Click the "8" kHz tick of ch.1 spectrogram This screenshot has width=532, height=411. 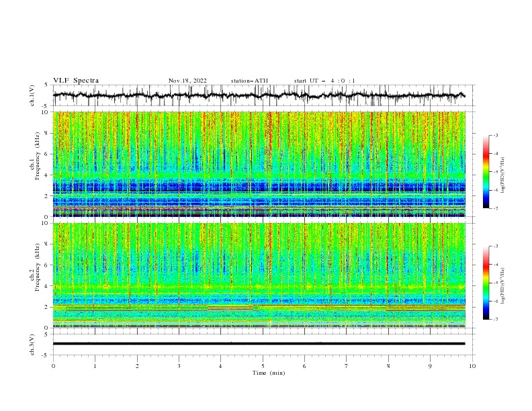47,133
